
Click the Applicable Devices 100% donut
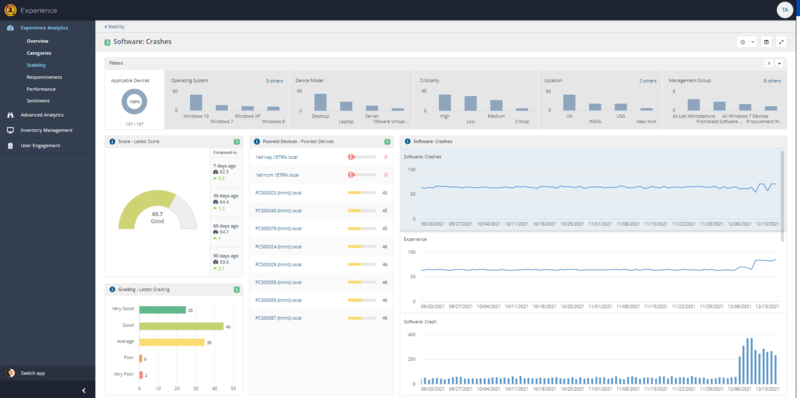134,102
